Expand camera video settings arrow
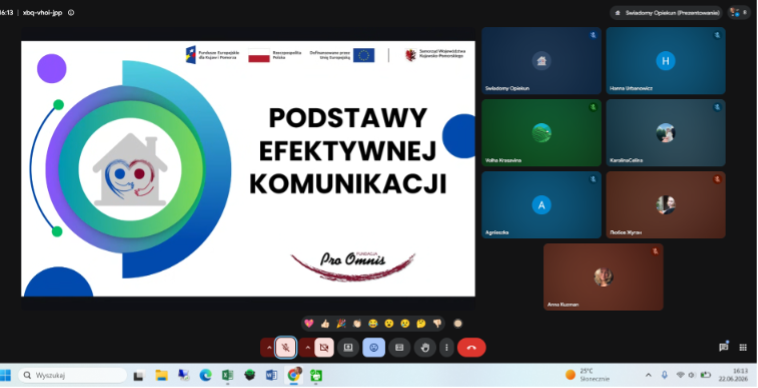758x388 pixels. click(306, 347)
